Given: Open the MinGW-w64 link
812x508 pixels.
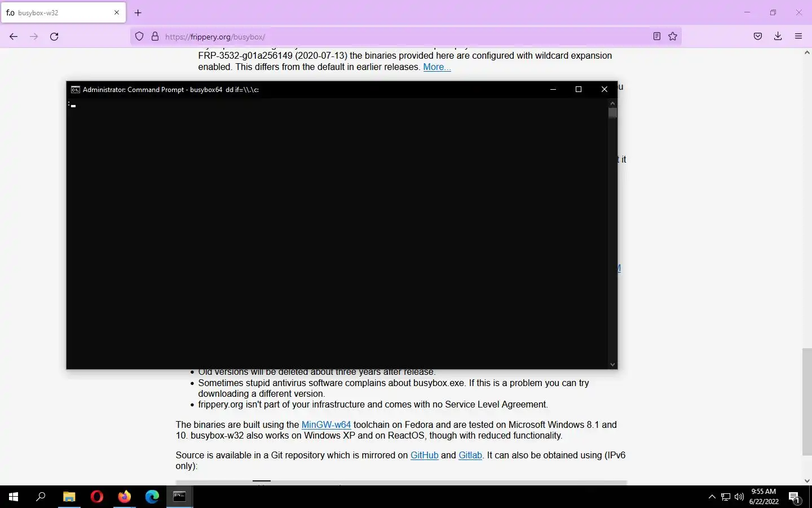Looking at the screenshot, I should [326, 424].
